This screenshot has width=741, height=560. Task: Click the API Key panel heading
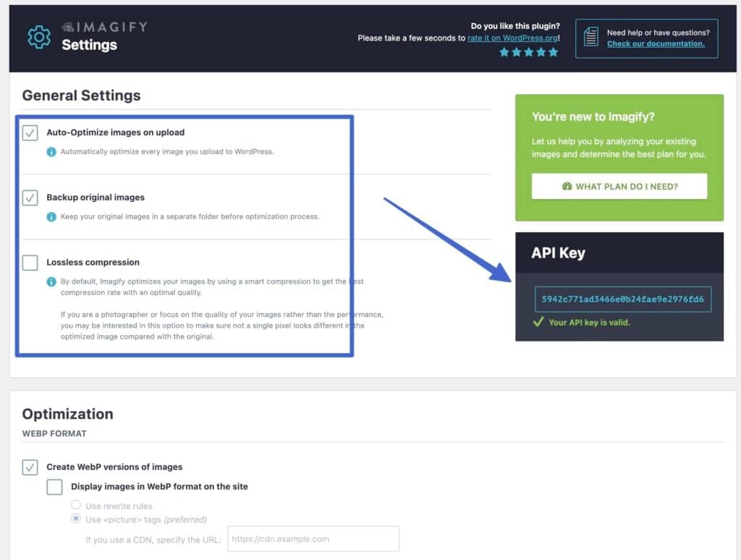[558, 253]
